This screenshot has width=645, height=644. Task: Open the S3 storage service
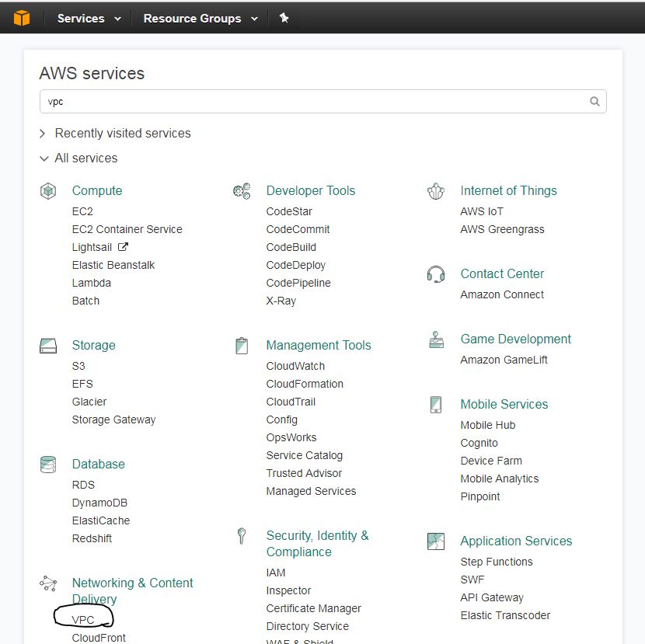pos(78,366)
